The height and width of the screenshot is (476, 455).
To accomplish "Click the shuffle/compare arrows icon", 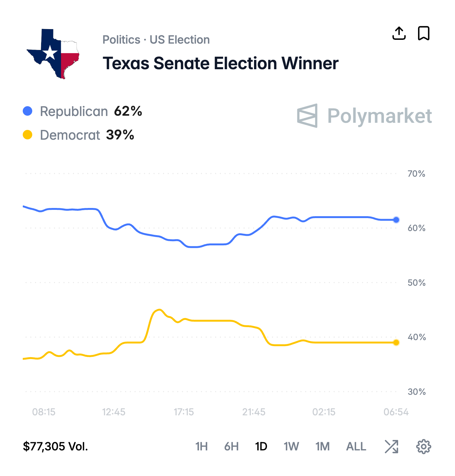I will point(391,446).
